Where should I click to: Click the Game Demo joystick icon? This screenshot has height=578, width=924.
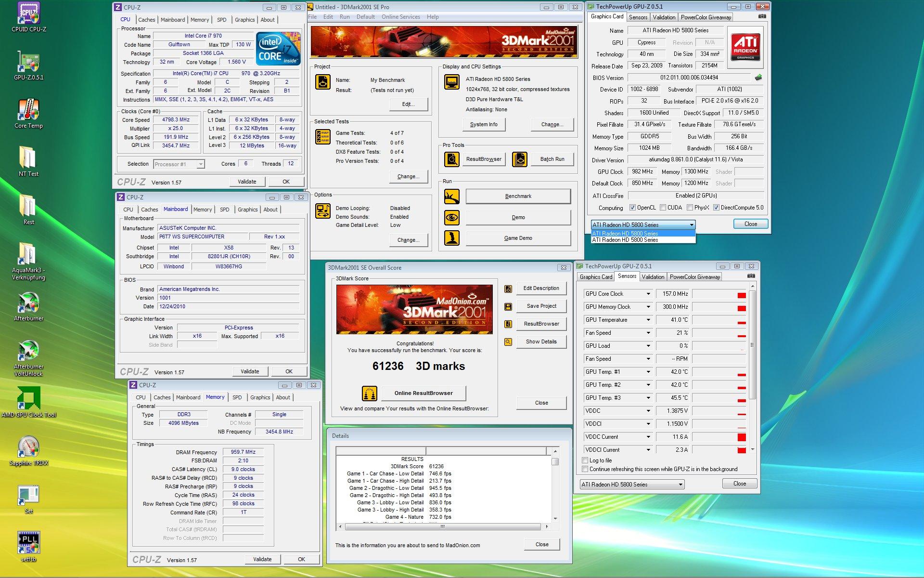[x=451, y=238]
